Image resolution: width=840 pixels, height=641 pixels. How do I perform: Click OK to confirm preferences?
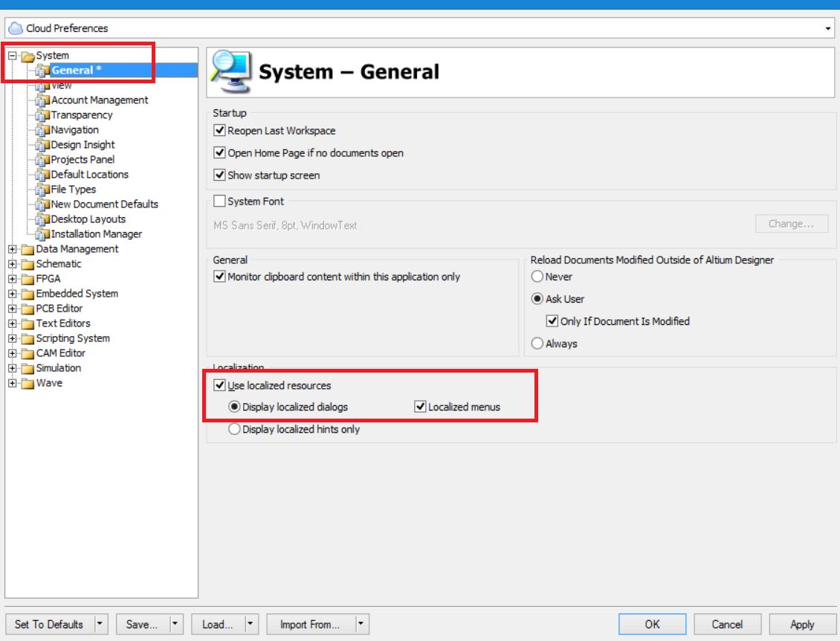click(653, 625)
